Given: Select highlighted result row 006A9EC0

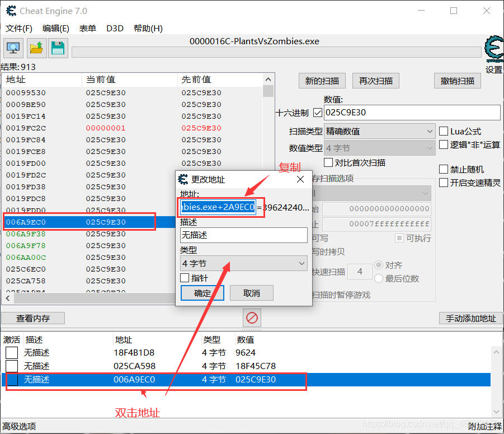Looking at the screenshot, I should click(x=89, y=222).
